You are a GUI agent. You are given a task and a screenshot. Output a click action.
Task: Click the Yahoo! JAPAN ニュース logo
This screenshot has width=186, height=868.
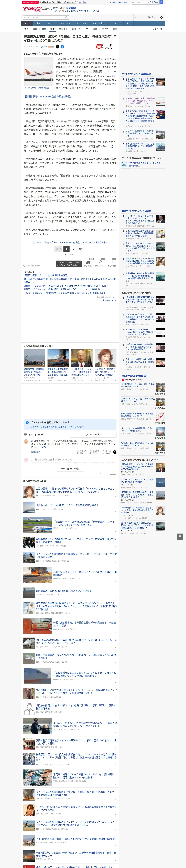(x=37, y=9)
